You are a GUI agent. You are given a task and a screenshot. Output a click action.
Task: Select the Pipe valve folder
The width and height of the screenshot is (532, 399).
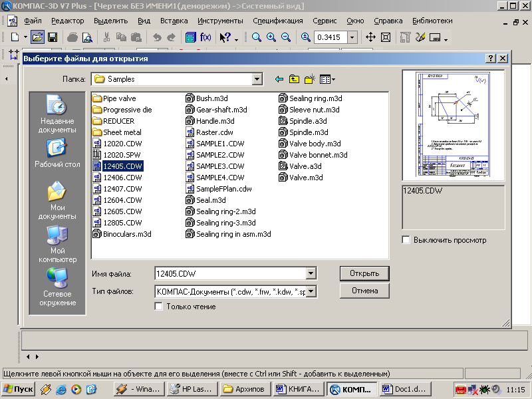tap(114, 98)
